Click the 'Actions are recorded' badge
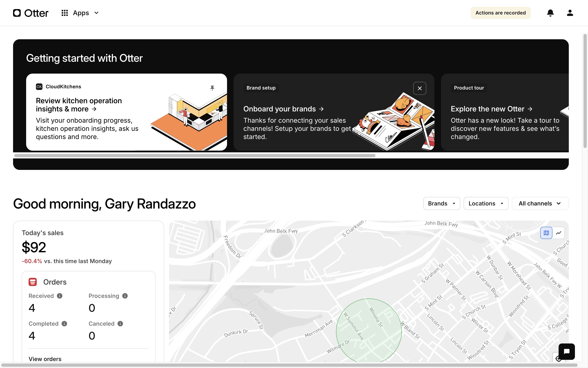This screenshot has width=588, height=368. tap(501, 13)
